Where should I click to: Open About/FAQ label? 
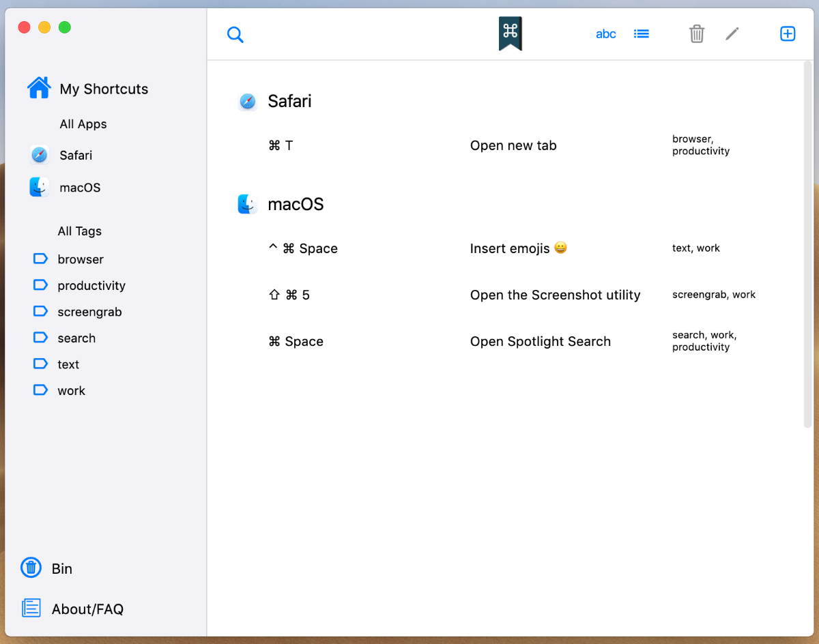(87, 609)
